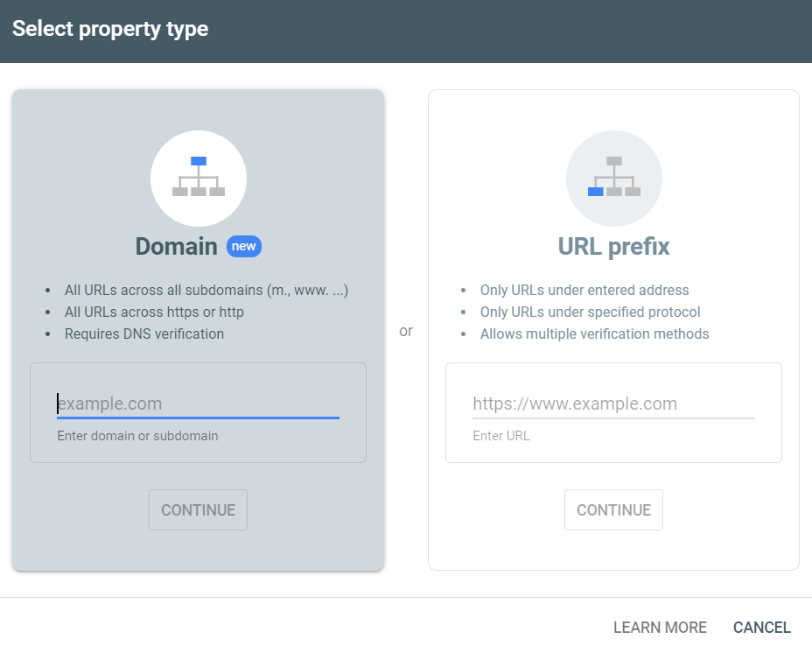Image resolution: width=812 pixels, height=646 pixels.
Task: Click the example.com domain input field
Action: (197, 404)
